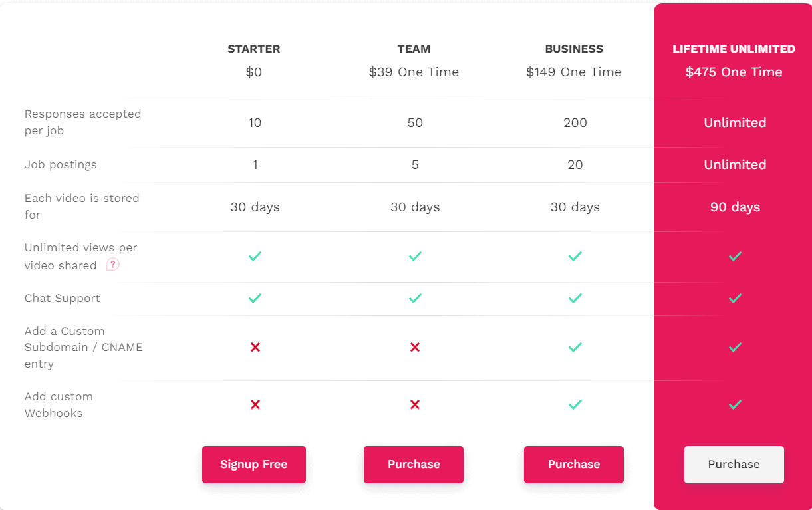The width and height of the screenshot is (812, 510).
Task: Purchase the Lifetime Unlimited plan
Action: [734, 465]
